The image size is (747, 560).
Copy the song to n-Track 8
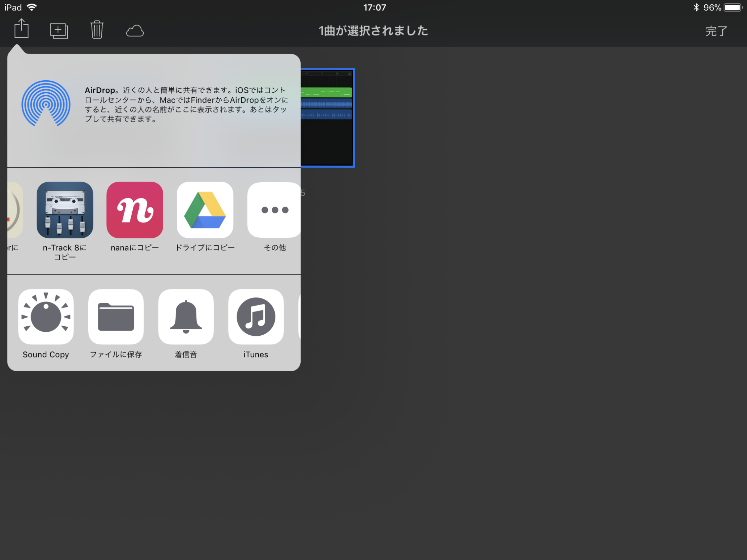(x=65, y=210)
